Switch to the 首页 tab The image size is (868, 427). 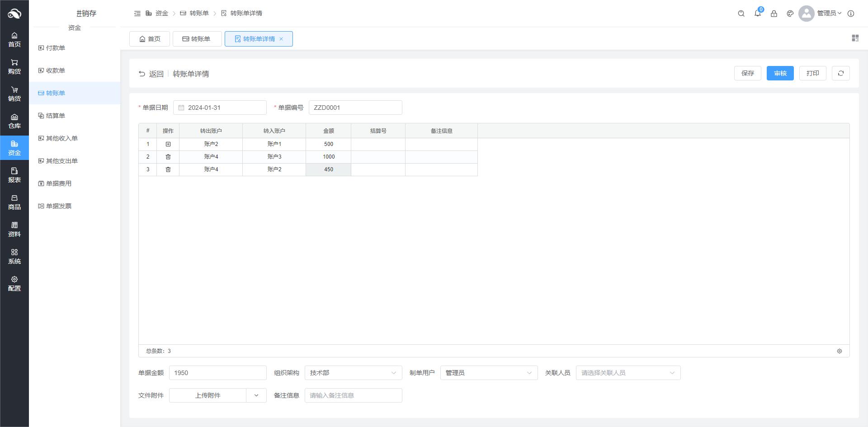pos(150,39)
